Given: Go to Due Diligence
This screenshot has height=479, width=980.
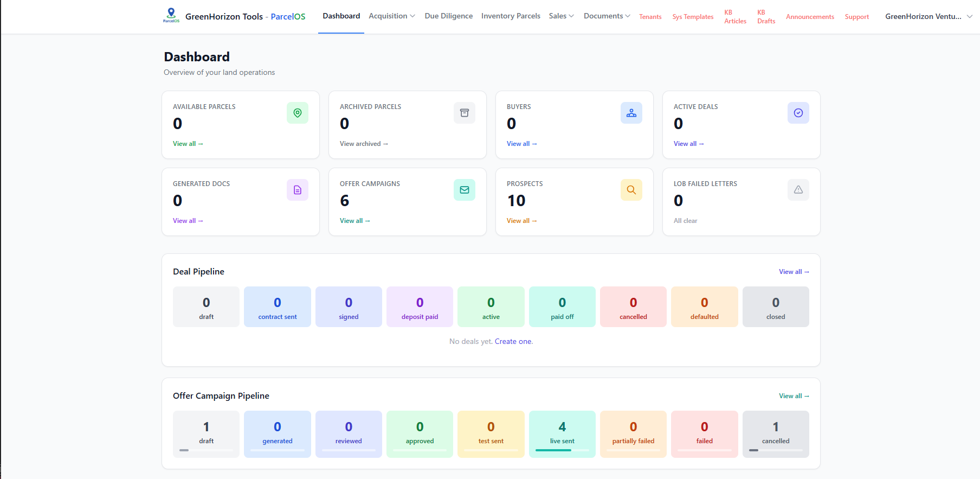Looking at the screenshot, I should 448,16.
